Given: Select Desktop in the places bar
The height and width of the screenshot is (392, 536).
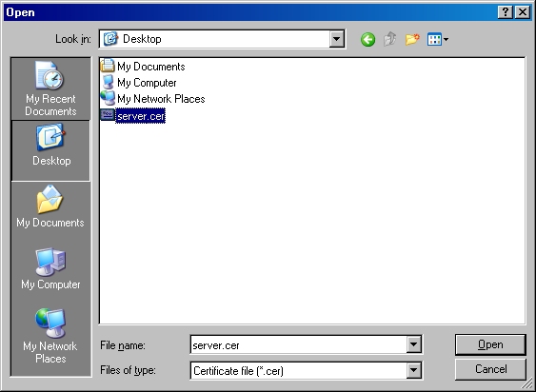Looking at the screenshot, I should click(50, 150).
